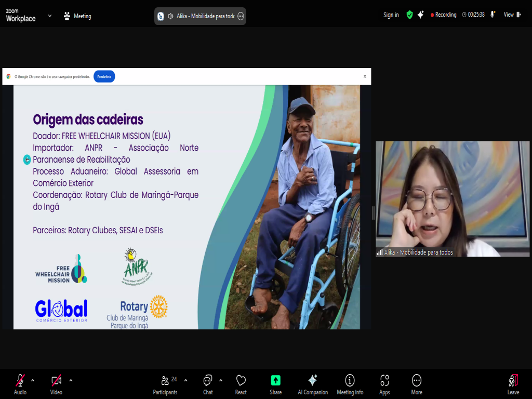Click the green Share screen button

coord(275,383)
